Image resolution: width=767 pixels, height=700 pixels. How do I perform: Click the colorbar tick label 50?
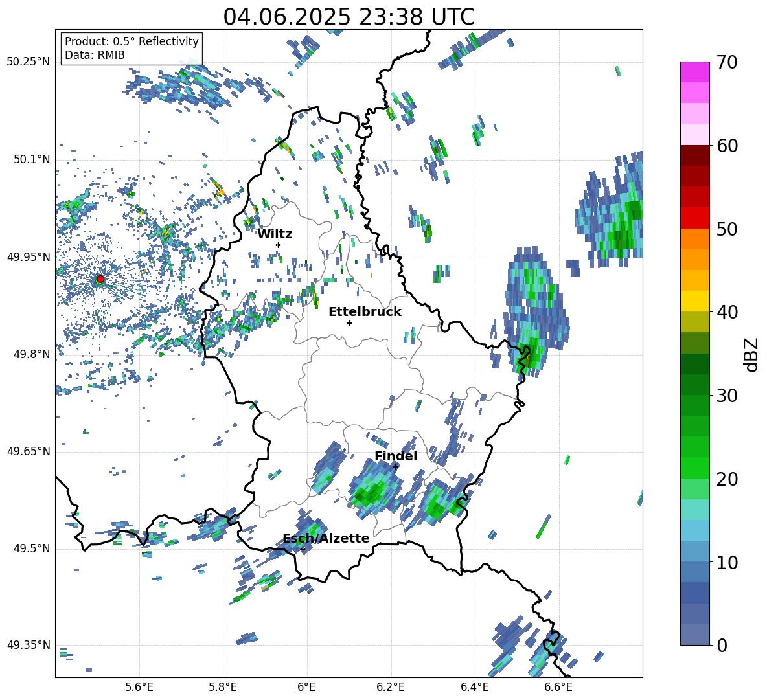tap(727, 229)
